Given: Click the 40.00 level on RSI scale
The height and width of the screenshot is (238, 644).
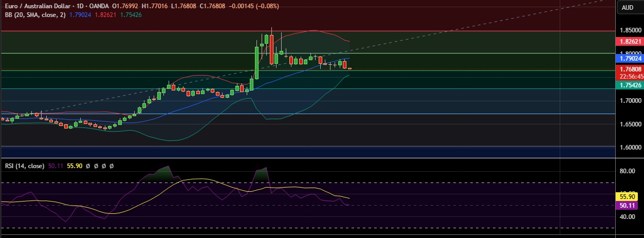Looking at the screenshot, I should click(x=629, y=216).
